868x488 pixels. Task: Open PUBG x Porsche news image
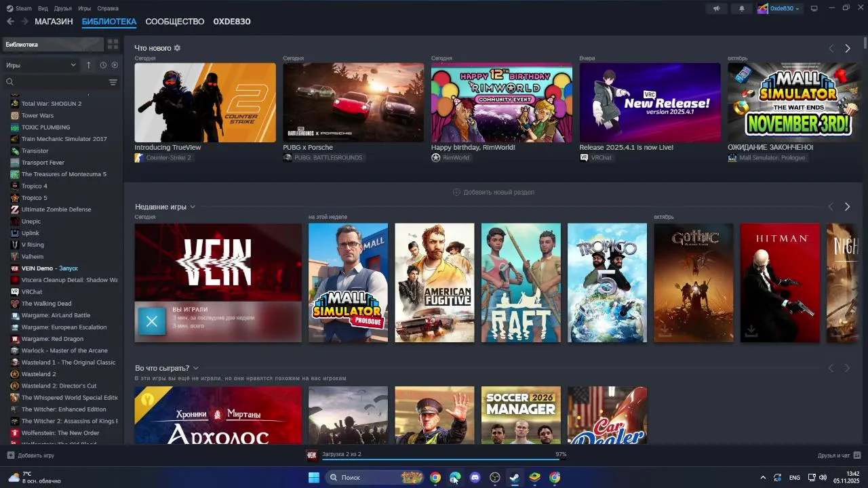pyautogui.click(x=353, y=102)
